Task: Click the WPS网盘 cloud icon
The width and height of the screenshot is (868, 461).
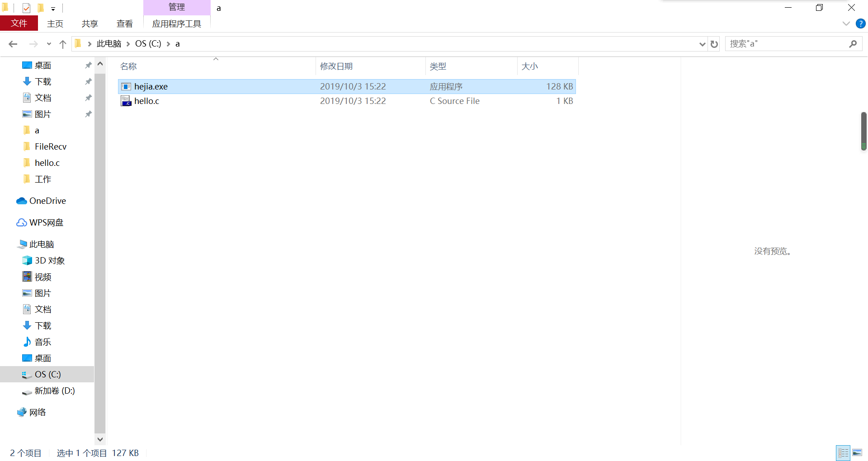Action: (22, 223)
